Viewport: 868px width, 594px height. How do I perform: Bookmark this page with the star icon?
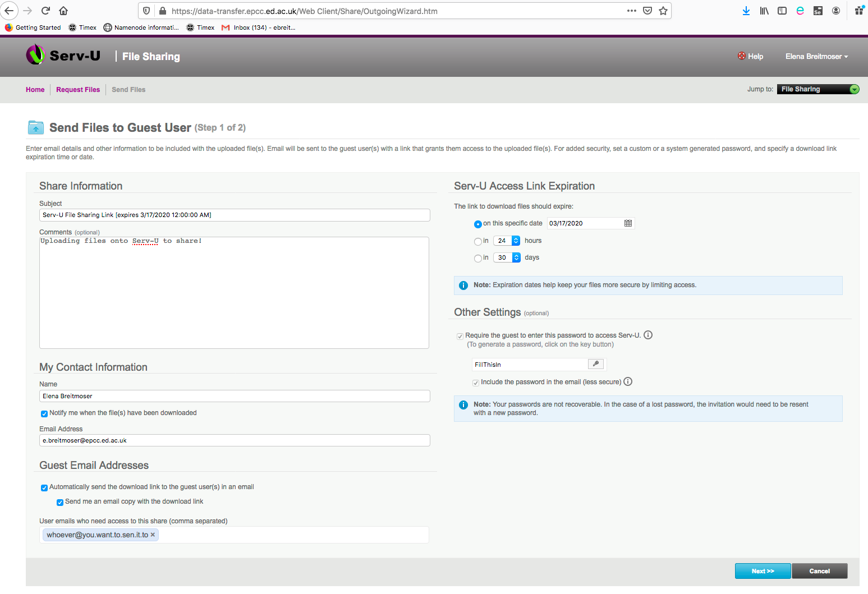(x=663, y=11)
